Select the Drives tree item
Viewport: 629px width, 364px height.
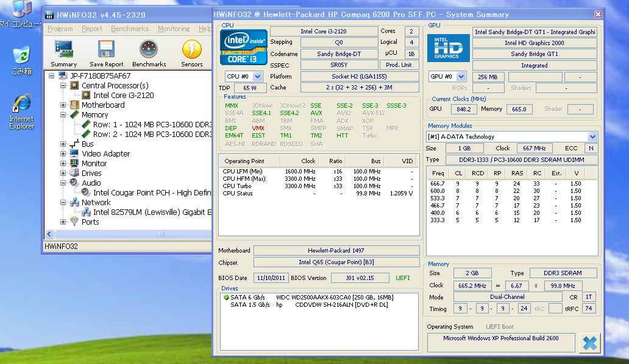[91, 173]
